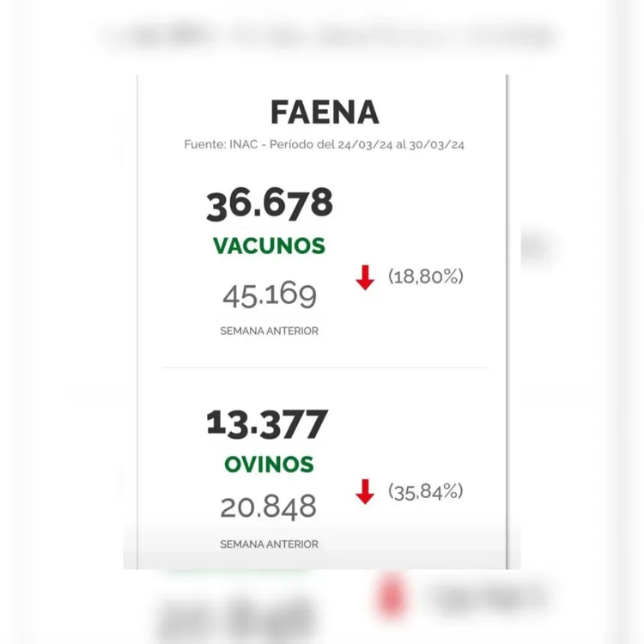Click the divider line between Vacunos and Ovinos
The height and width of the screenshot is (644, 644).
click(325, 368)
